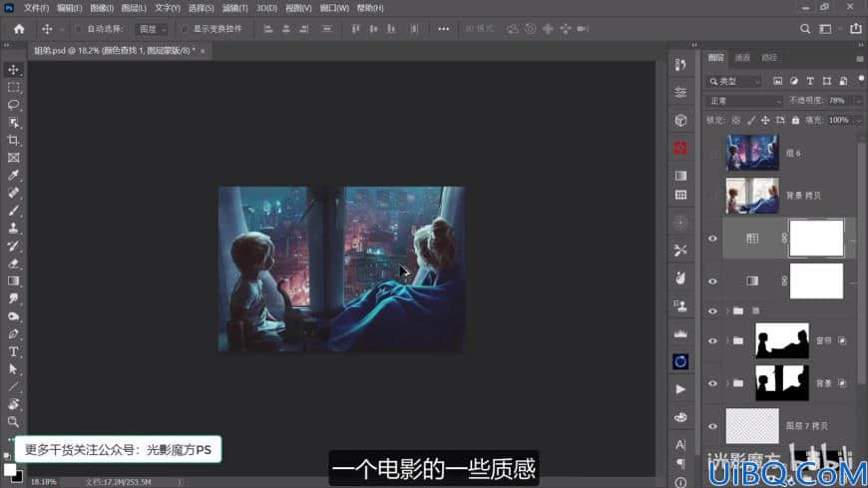Open the opacity 78% dropdown arrow
Viewport: 868px width, 488px height.
[x=857, y=101]
